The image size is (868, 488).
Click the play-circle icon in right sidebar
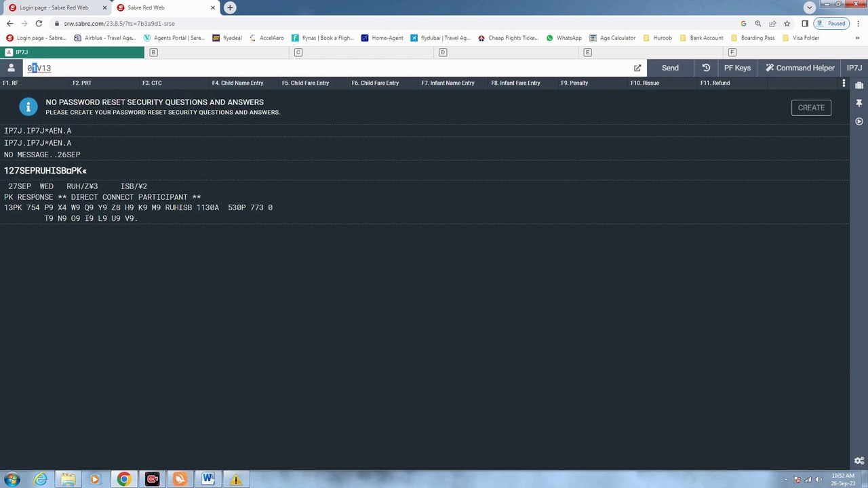(859, 121)
